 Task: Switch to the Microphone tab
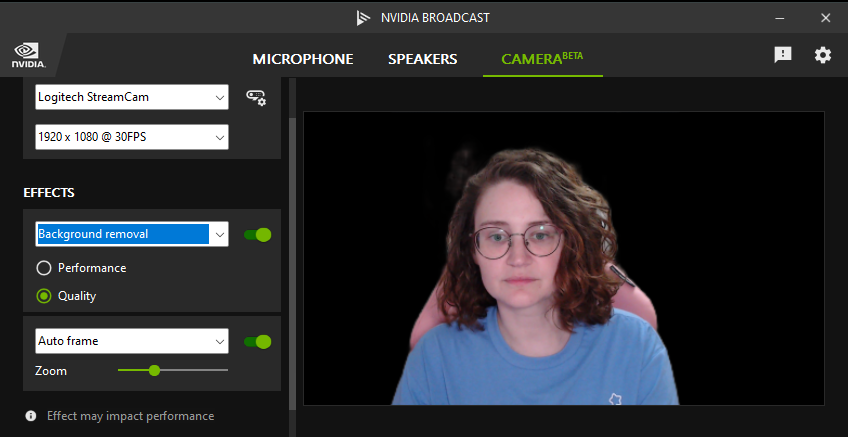[303, 59]
